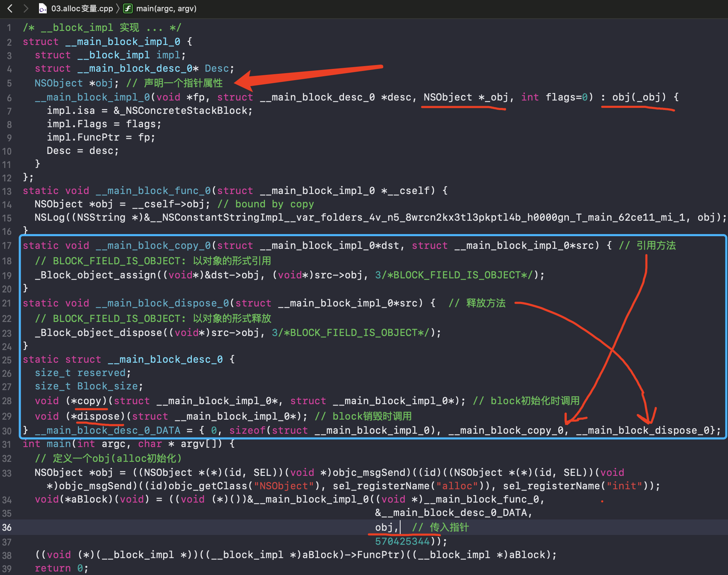Click the comment '传入指针' on line 36

pos(449,528)
